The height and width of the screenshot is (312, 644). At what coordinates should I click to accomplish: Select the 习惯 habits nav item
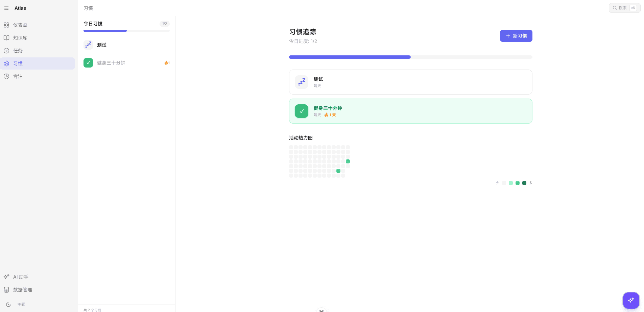38,63
